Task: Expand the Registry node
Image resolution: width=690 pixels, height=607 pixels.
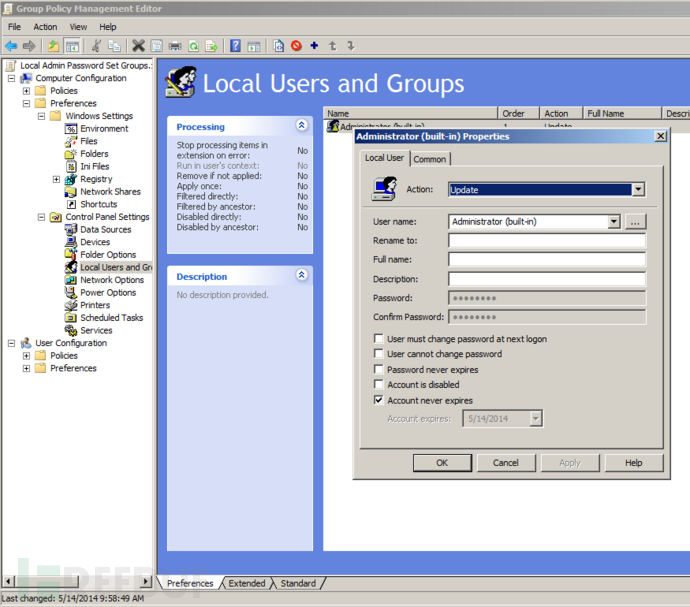Action: click(56, 179)
